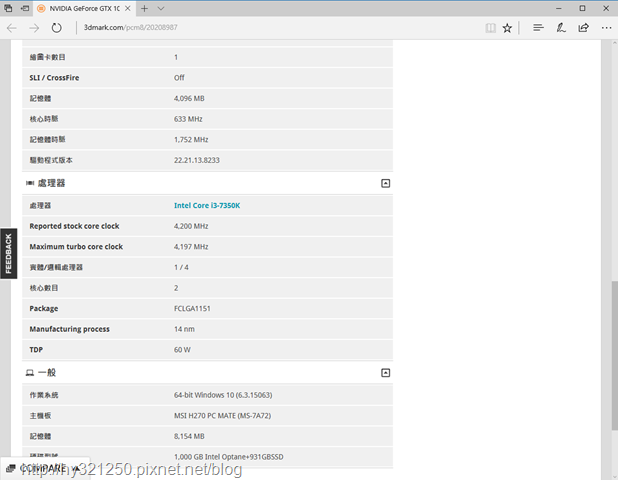The width and height of the screenshot is (618, 480).
Task: Select the 4,200 MHz value
Action: [x=191, y=226]
